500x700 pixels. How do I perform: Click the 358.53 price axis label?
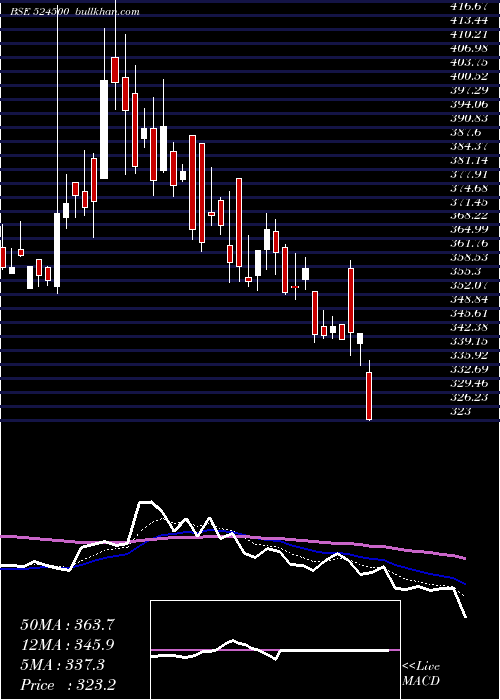click(470, 258)
